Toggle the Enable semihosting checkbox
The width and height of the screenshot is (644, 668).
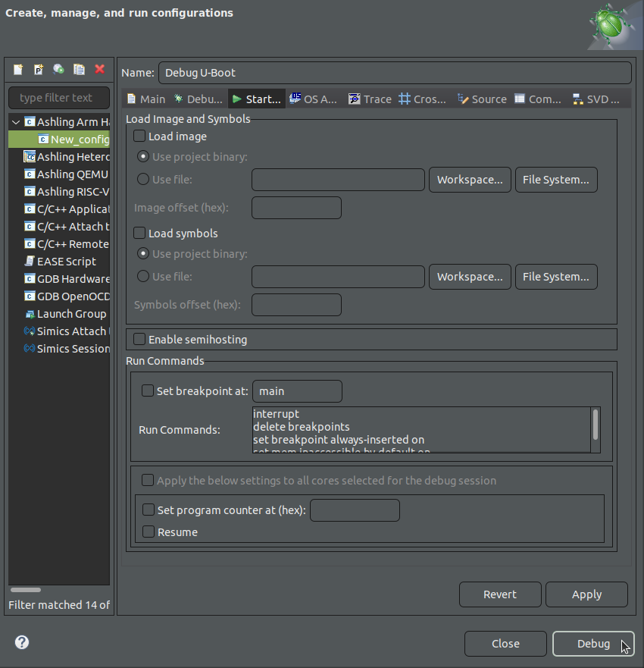tap(140, 340)
